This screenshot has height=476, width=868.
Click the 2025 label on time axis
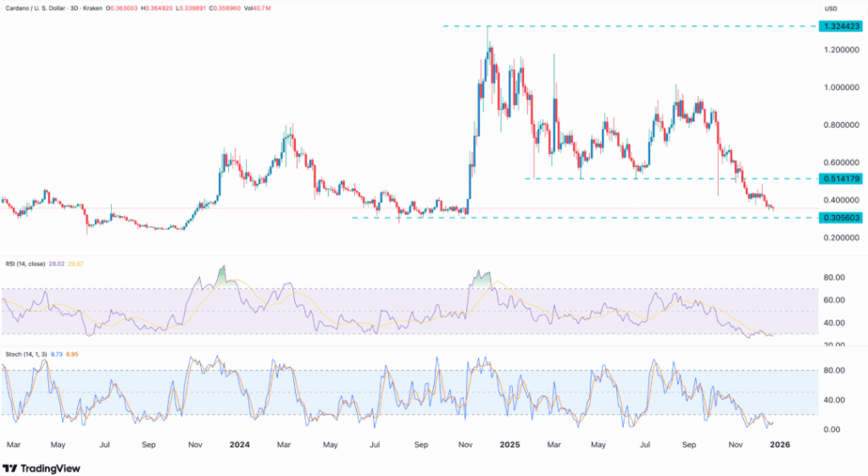click(x=509, y=445)
